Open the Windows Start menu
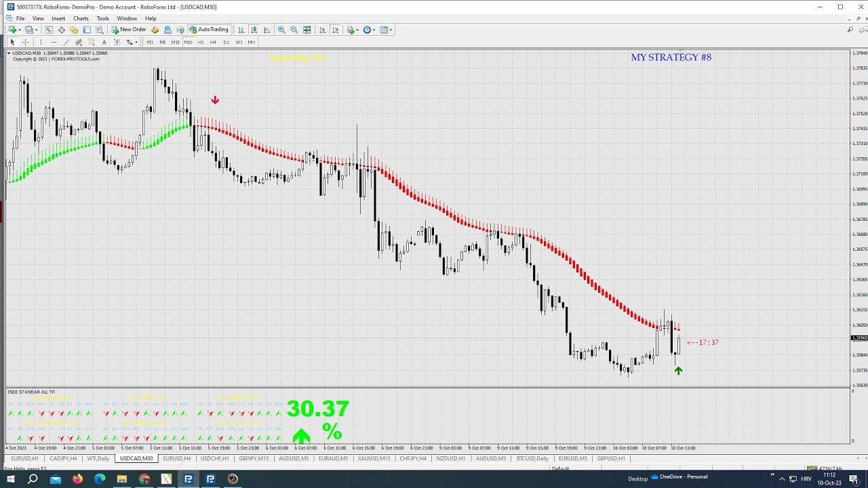This screenshot has width=868, height=488. coord(11,479)
